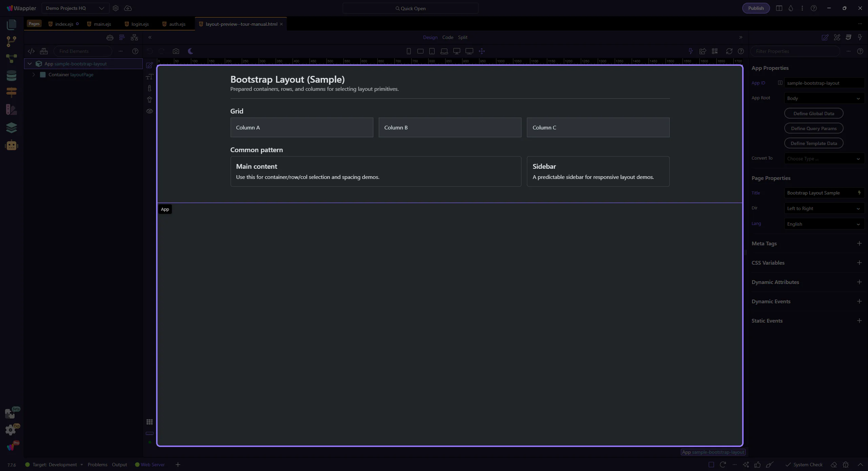
Task: Open the AI assistant robot sidebar icon
Action: (11, 145)
